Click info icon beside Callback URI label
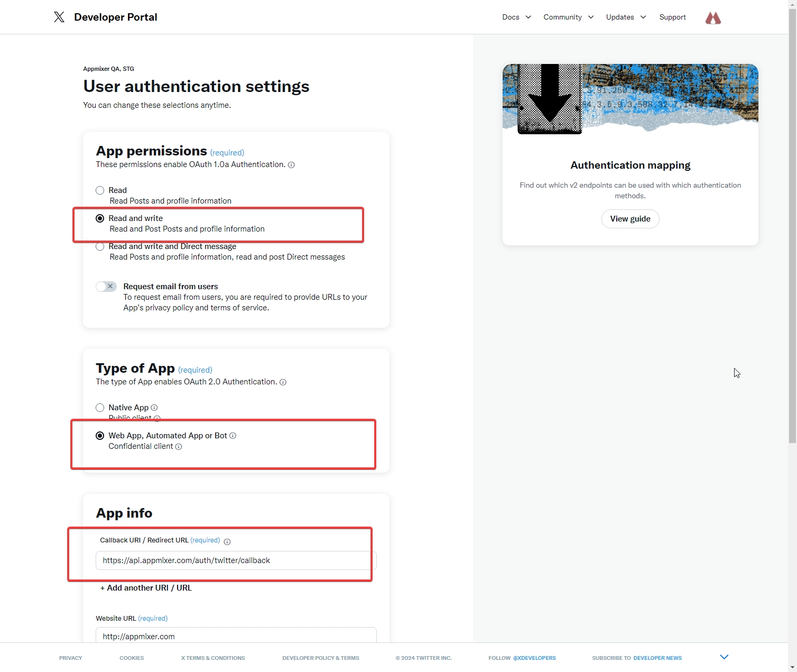797x672 pixels. pos(227,541)
